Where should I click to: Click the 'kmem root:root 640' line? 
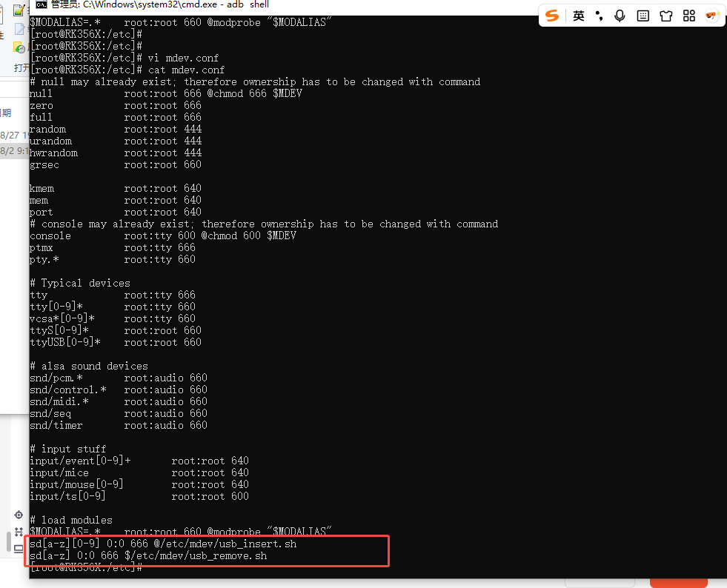tap(116, 189)
